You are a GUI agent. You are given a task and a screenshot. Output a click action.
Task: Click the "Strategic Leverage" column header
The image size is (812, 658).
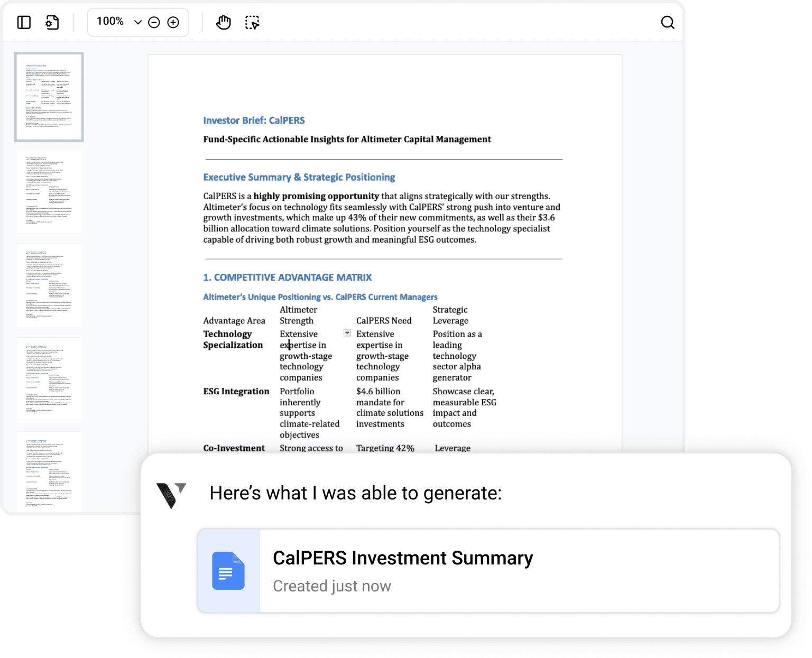point(450,315)
